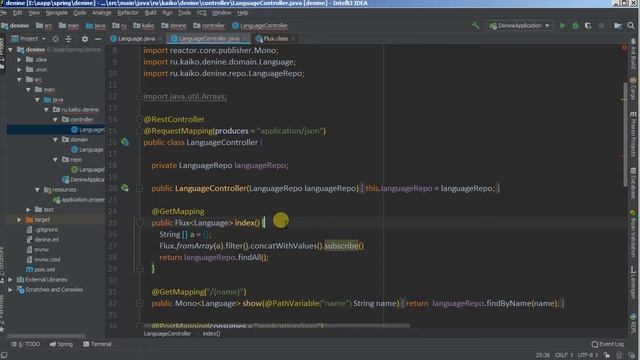Toggle tool window buttons icon in bottom-left corner

click(x=4, y=355)
